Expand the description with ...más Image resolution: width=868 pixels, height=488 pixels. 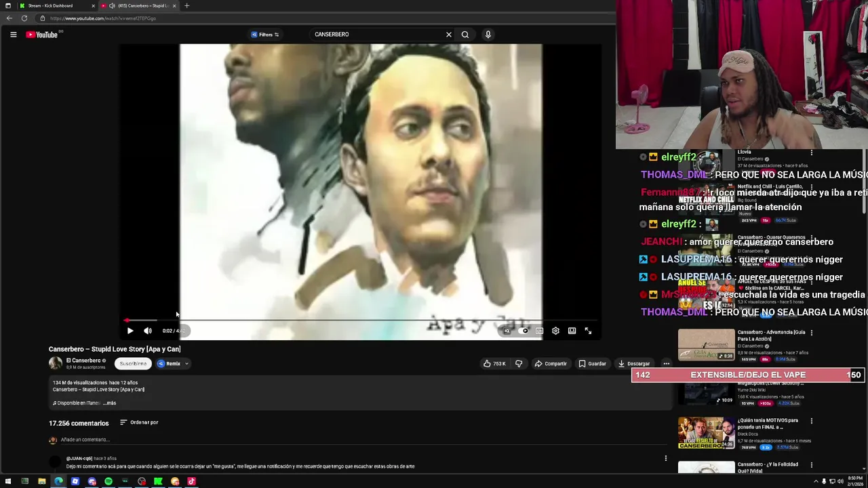(x=109, y=403)
